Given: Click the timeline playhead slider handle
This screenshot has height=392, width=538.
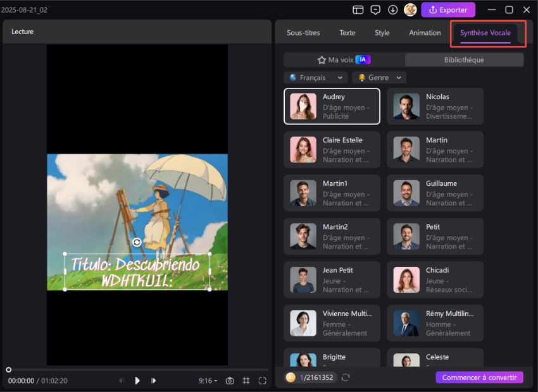Looking at the screenshot, I should 8,369.
